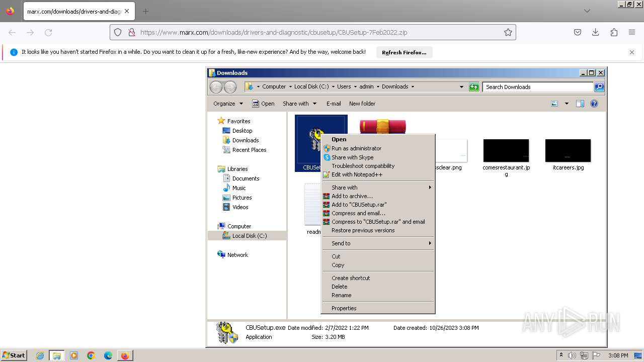The image size is (644, 362).
Task: Toggle the preview pane icon
Action: [x=580, y=104]
